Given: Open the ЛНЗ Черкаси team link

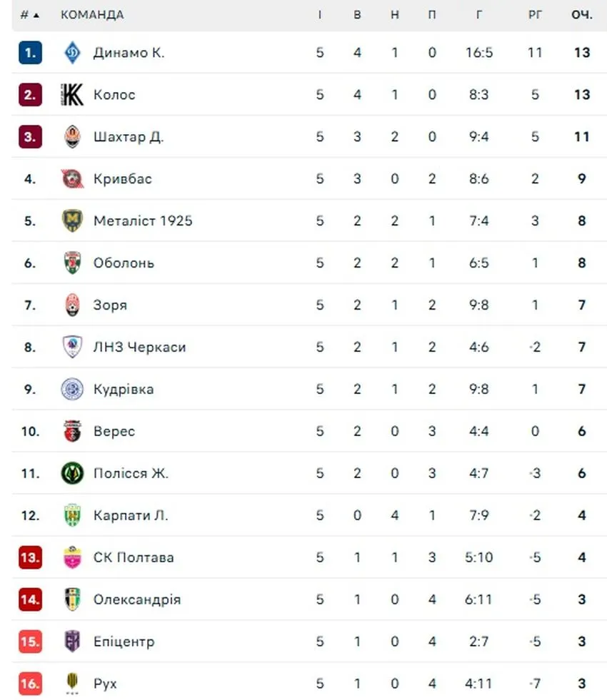Looking at the screenshot, I should click(139, 347).
